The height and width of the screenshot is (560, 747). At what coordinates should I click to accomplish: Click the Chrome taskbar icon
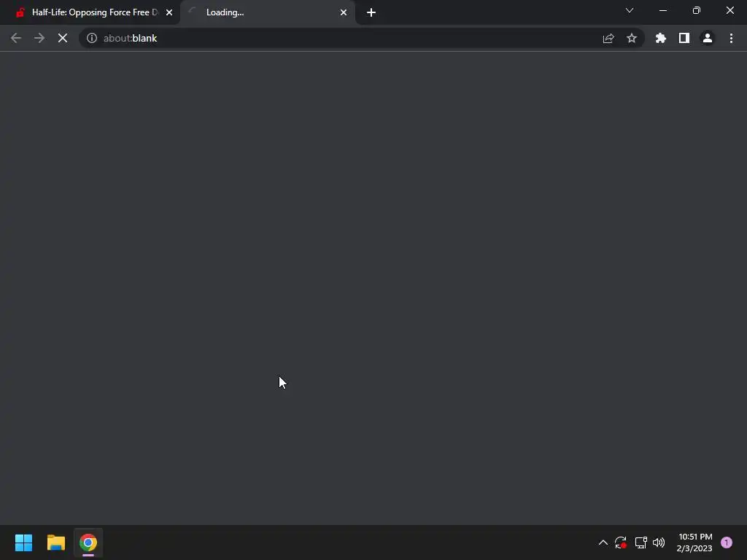pos(88,542)
